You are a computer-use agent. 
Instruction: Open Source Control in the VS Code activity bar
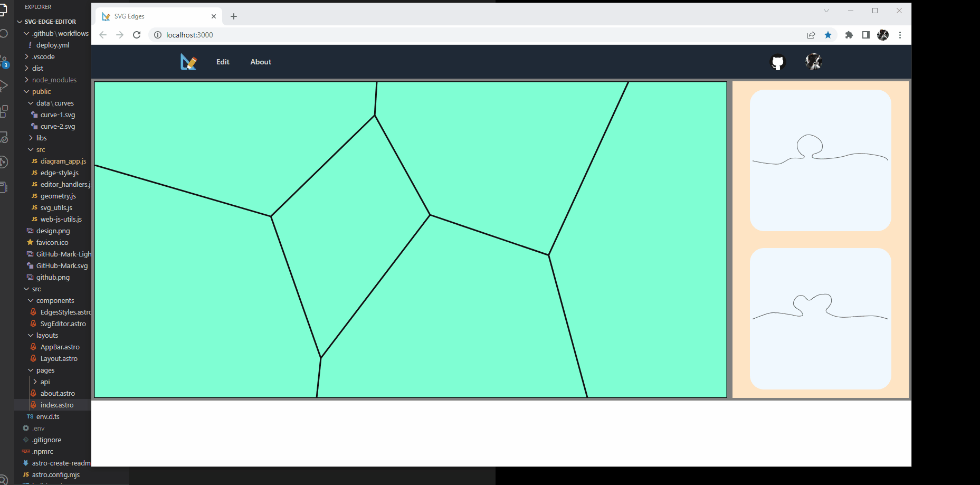point(4,62)
